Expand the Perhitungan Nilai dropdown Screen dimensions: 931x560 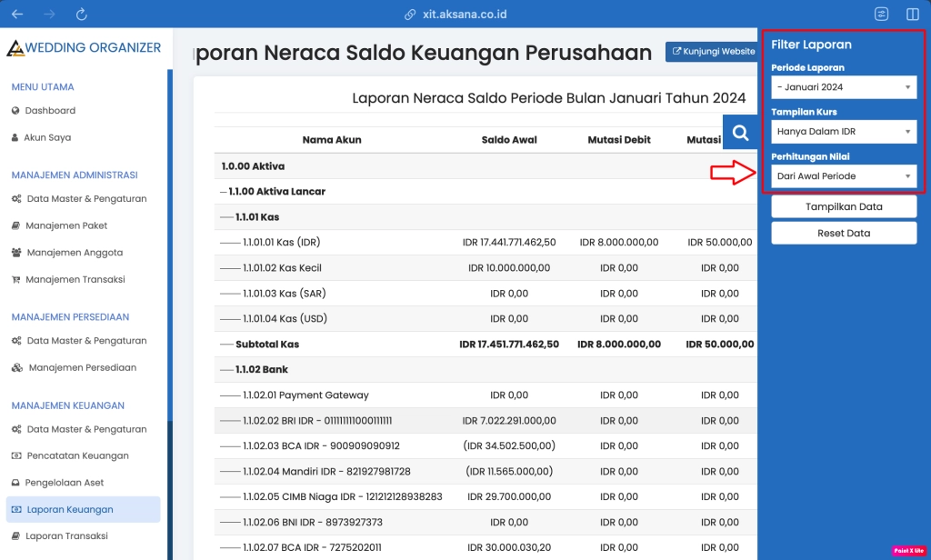[x=843, y=175]
